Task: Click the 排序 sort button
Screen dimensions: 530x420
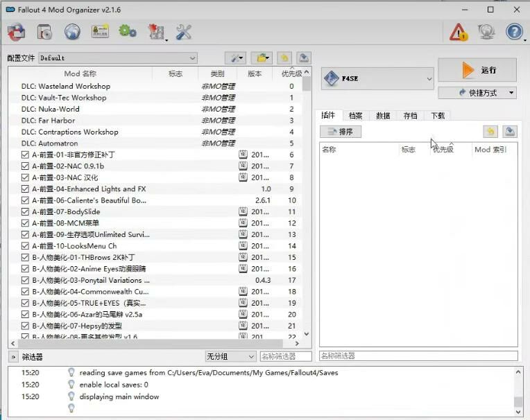Action: click(x=341, y=132)
